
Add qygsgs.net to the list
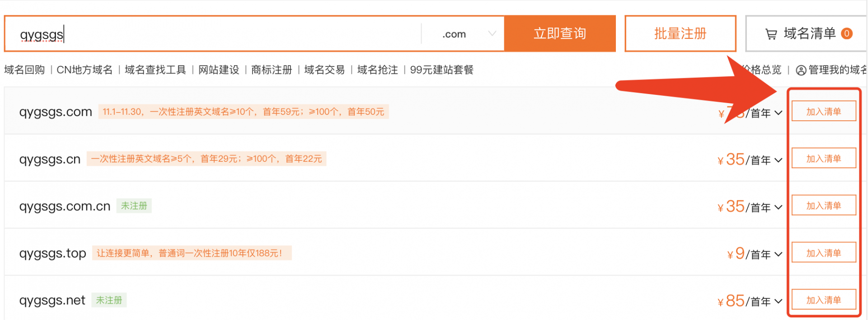pos(824,300)
